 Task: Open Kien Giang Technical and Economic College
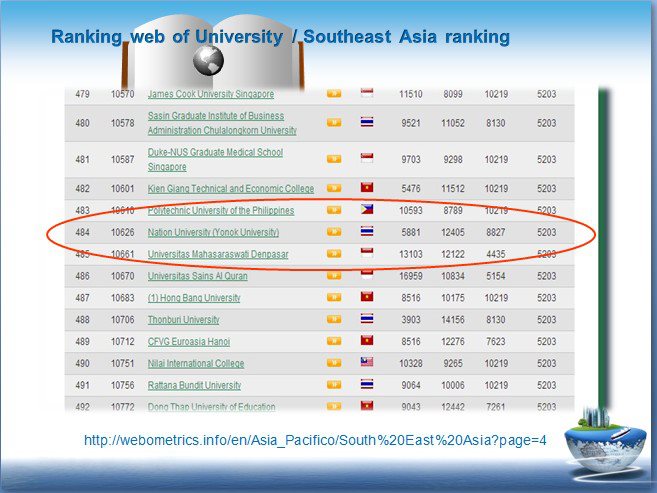(230, 188)
